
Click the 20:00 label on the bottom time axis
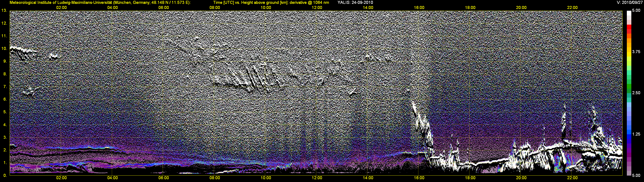point(521,178)
